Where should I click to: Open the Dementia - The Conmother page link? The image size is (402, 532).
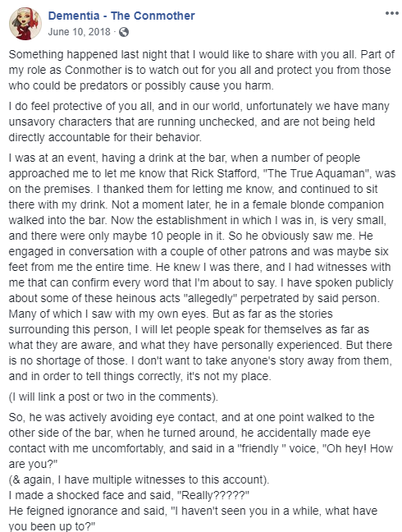(121, 16)
